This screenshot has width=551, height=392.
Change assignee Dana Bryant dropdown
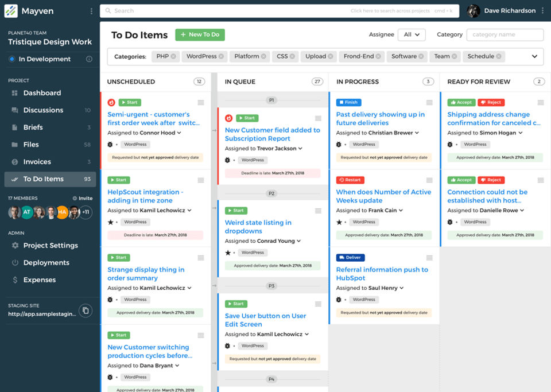[160, 366]
